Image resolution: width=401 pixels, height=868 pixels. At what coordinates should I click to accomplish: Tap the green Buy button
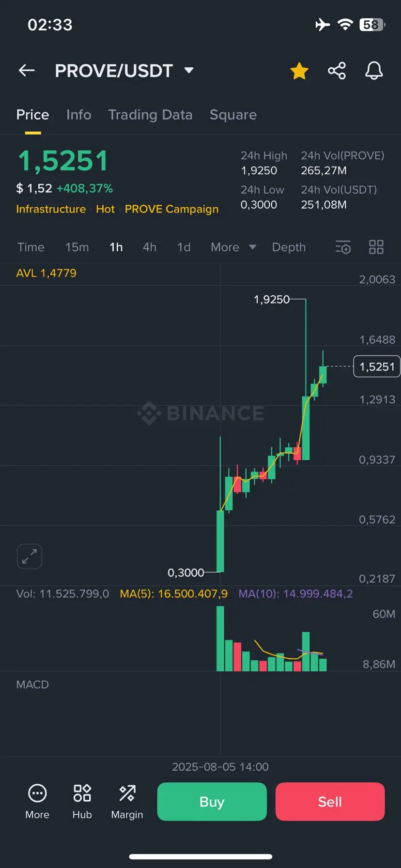pyautogui.click(x=212, y=802)
